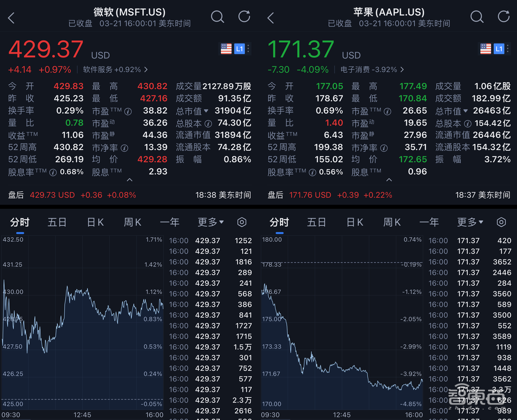The image size is (517, 420).
Task: Refresh the Microsoft quote data
Action: click(x=244, y=17)
